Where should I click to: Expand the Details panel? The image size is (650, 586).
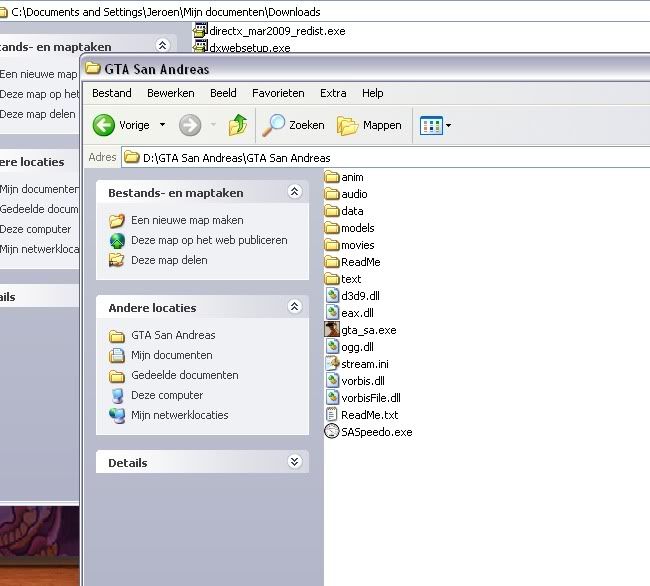[x=294, y=461]
